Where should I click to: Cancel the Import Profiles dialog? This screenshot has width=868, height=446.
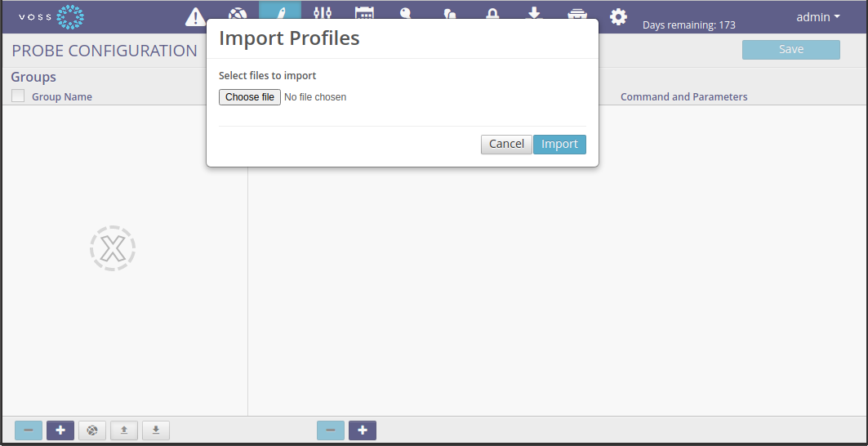click(506, 144)
